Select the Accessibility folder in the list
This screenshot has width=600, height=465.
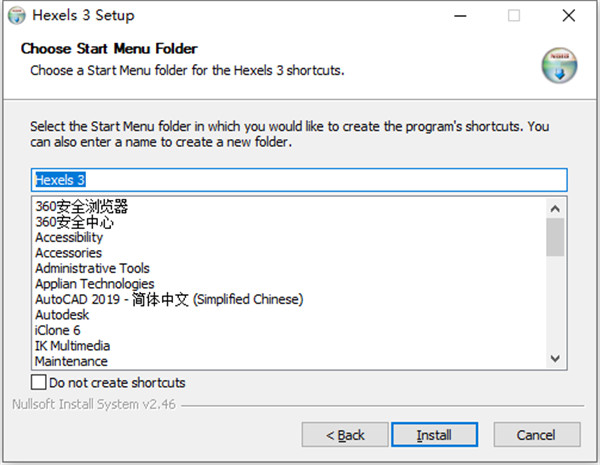coord(69,238)
